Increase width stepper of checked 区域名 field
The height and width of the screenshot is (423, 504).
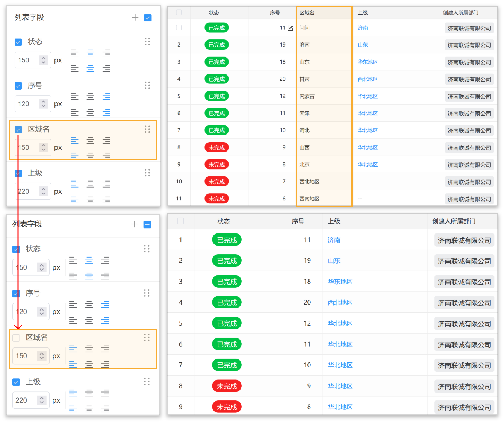coord(44,145)
